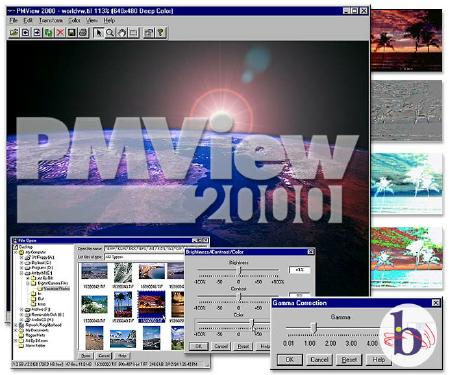Click the posterized green-red palm preview image

click(x=406, y=257)
